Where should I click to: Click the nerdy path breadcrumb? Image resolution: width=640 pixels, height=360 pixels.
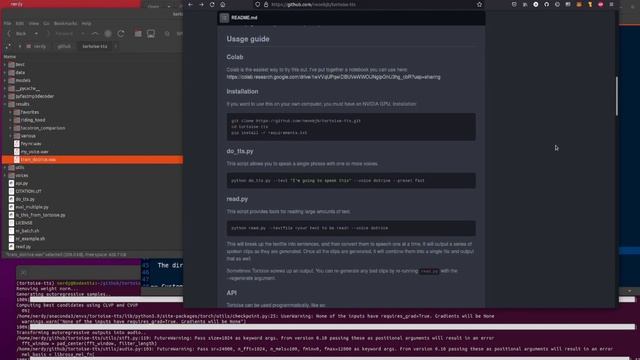[37, 47]
